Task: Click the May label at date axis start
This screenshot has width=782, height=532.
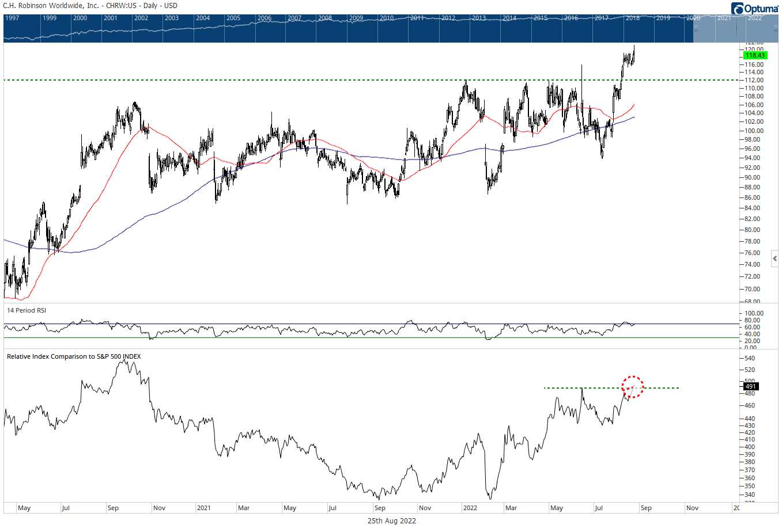Action: click(24, 508)
